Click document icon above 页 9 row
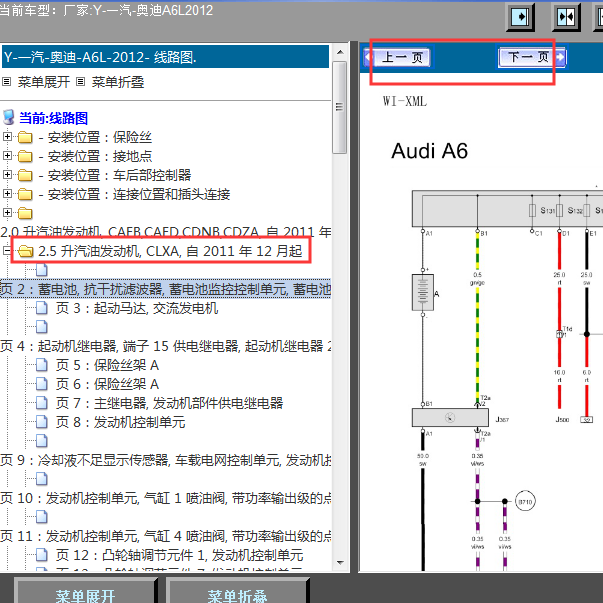This screenshot has height=603, width=603. [42, 441]
